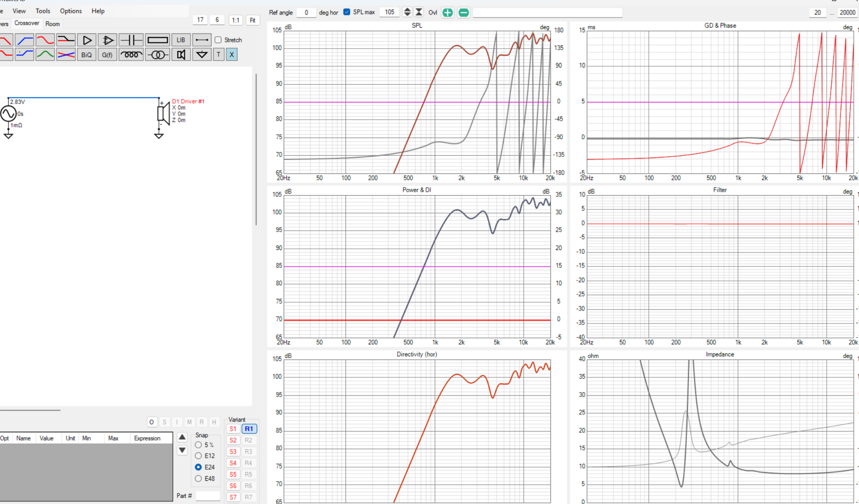The height and width of the screenshot is (504, 859).
Task: Select the blue shelf filter with dot
Action: pyautogui.click(x=24, y=55)
